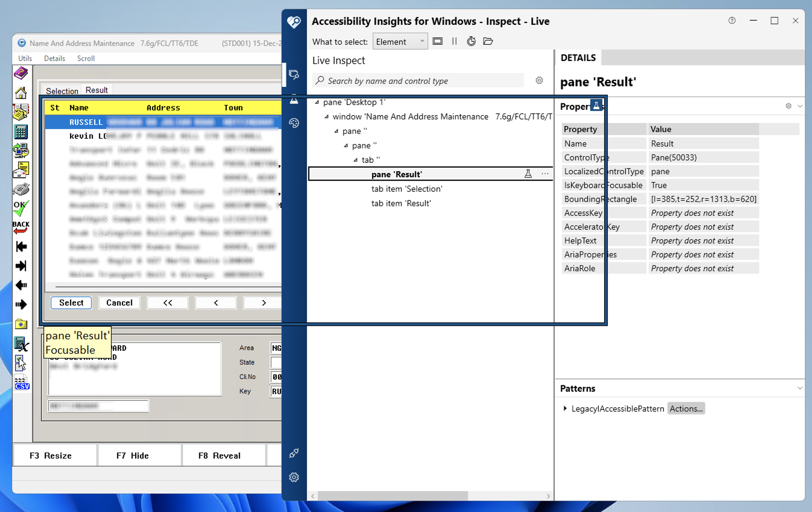Click the Pane(50033) ControlType value
Screen dimensions: 812x512
pos(703,157)
